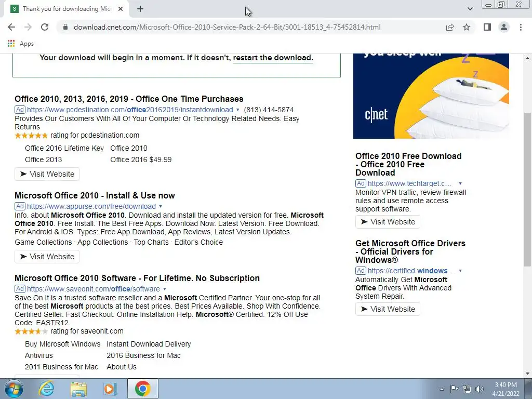The image size is (532, 399).
Task: Open "Editor's Choice" link
Action: 198,242
